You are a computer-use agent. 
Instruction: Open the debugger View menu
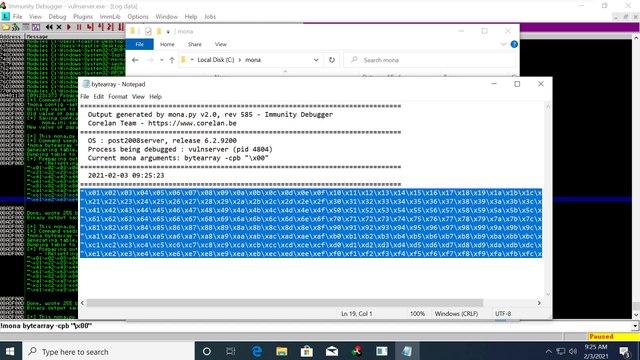[x=35, y=17]
